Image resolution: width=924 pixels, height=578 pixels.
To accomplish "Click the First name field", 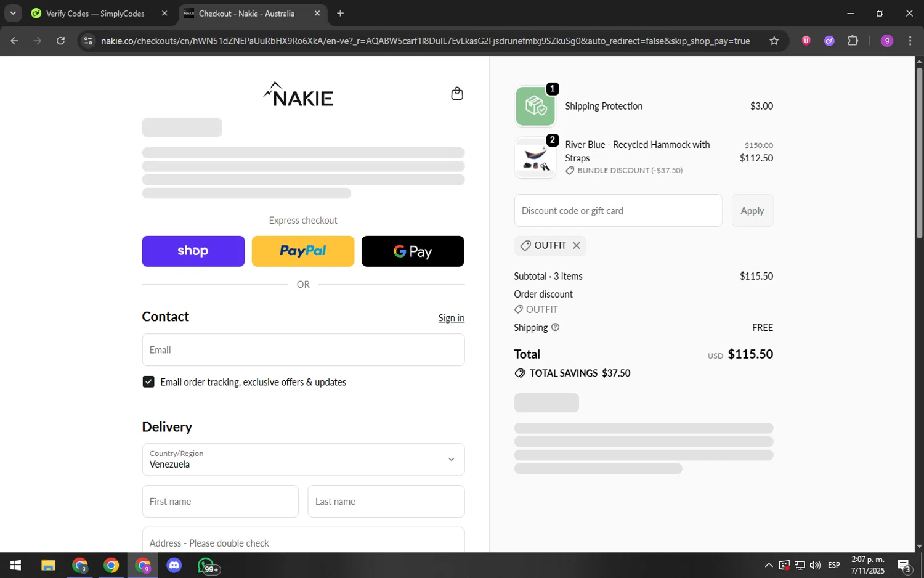I will [x=220, y=502].
